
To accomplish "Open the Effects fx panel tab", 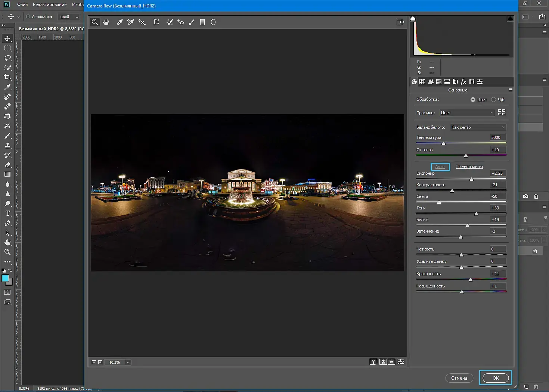I will [463, 82].
